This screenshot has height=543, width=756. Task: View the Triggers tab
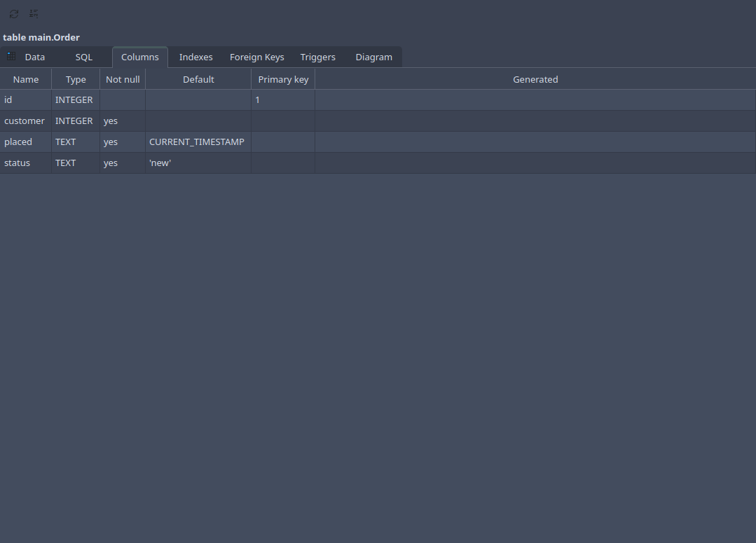[x=317, y=57]
